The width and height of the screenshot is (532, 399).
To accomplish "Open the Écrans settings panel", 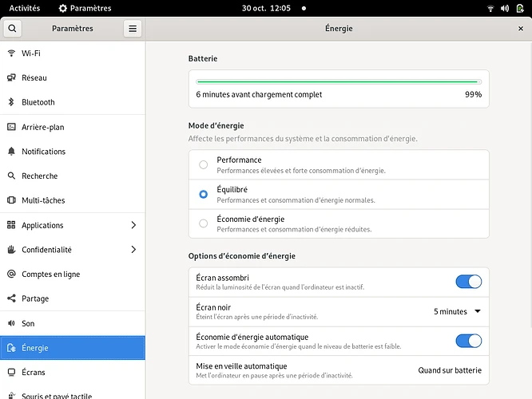I will tap(34, 373).
